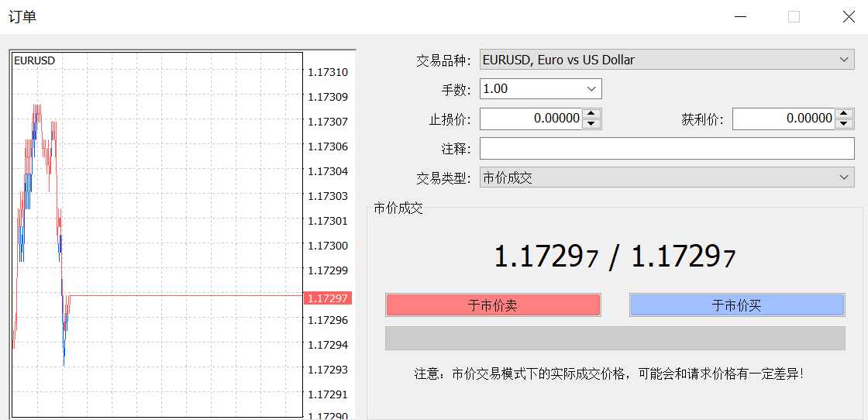The width and height of the screenshot is (868, 420).
Task: Click the 交易品种 label
Action: [443, 60]
